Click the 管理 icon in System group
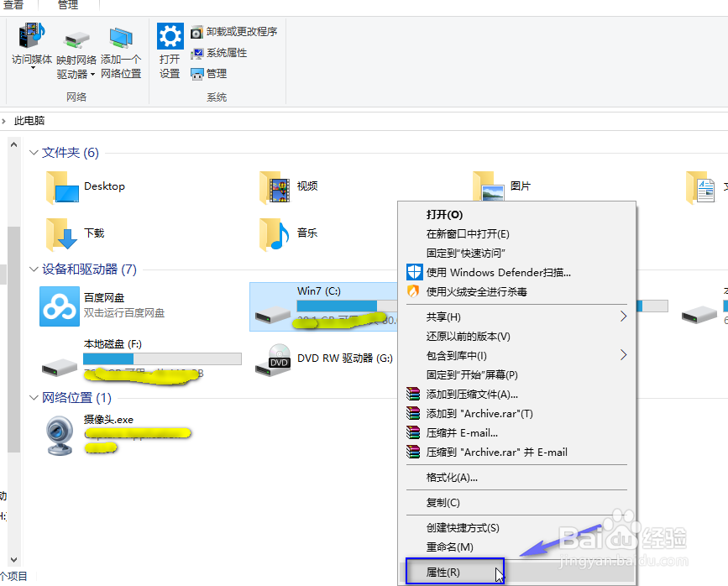Viewport: 728px width, 586px height. (207, 73)
